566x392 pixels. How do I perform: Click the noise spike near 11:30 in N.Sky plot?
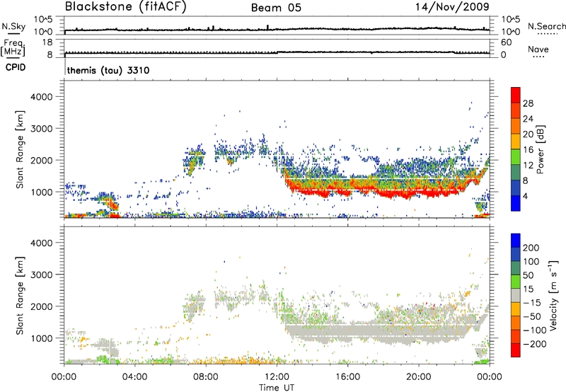267,27
